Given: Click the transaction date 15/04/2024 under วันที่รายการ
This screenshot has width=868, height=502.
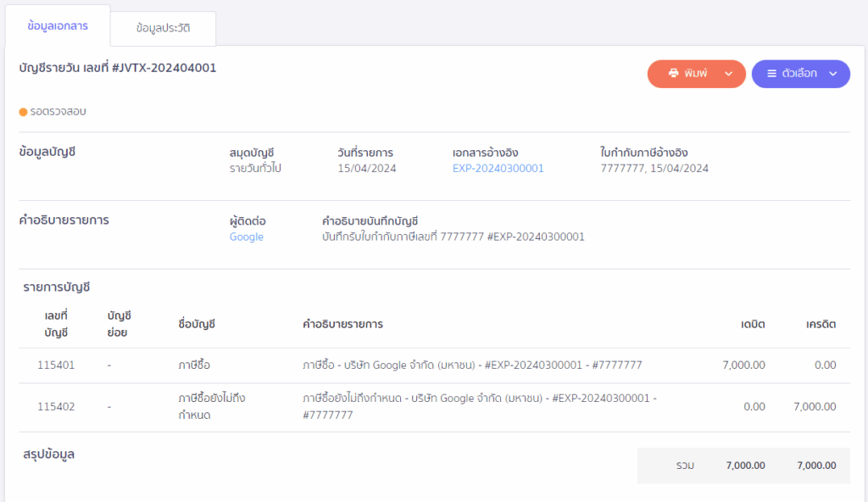Looking at the screenshot, I should tap(367, 169).
